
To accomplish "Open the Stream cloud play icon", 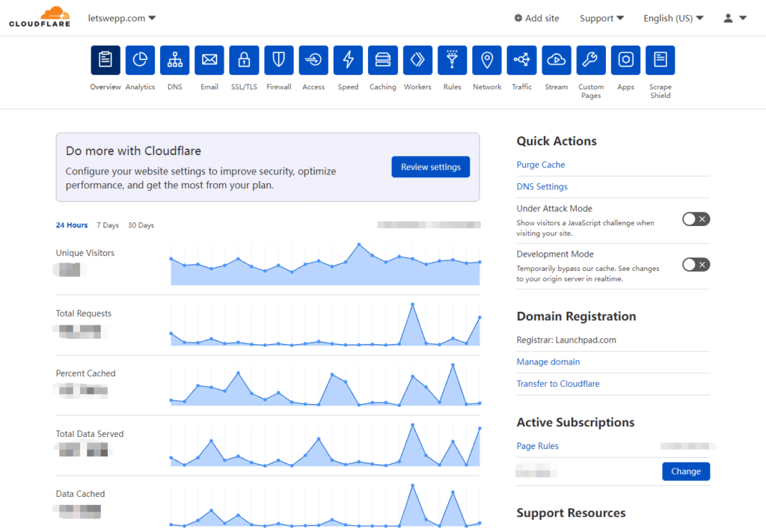I will (556, 61).
